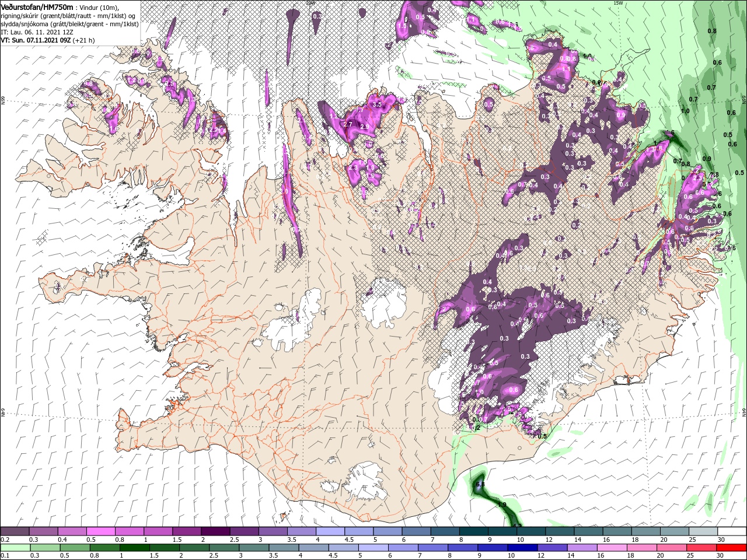Click the '30' label in the snow legend row
Image resolution: width=747 pixels, height=560 pixels.
coord(721,540)
